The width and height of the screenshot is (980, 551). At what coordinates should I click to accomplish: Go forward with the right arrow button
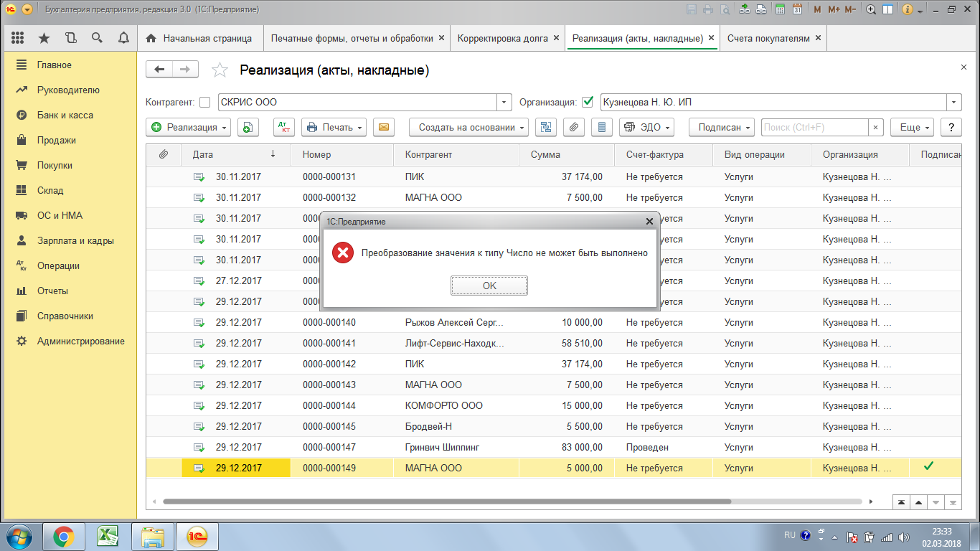point(185,69)
